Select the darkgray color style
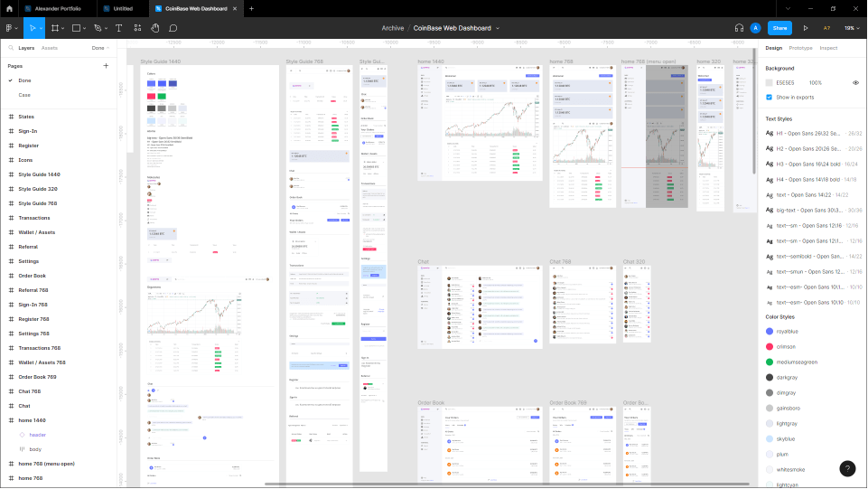868x489 pixels. [787, 377]
